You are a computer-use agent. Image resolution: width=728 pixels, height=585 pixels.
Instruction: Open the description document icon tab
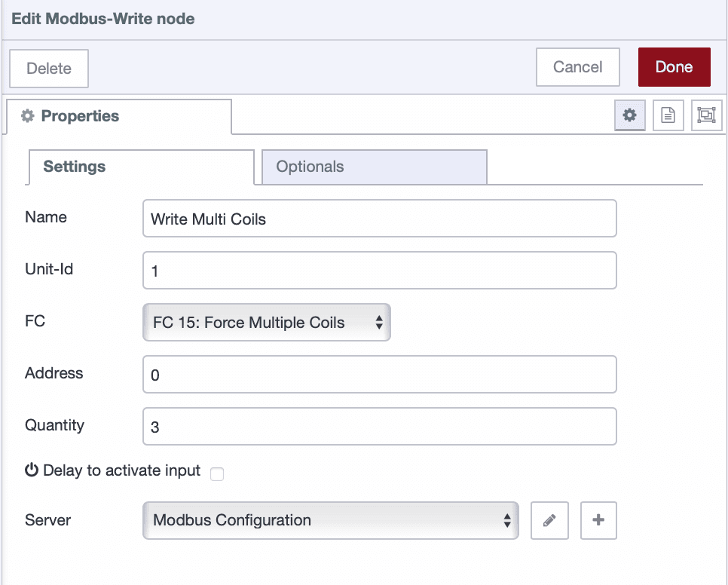click(668, 115)
